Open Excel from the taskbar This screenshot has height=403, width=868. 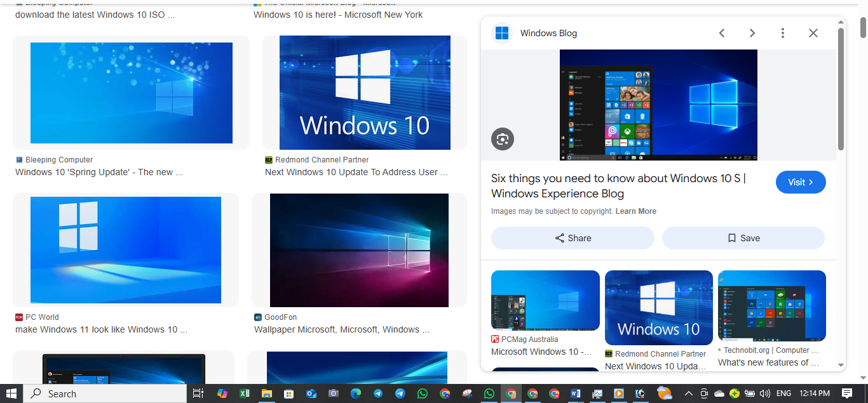(x=244, y=393)
